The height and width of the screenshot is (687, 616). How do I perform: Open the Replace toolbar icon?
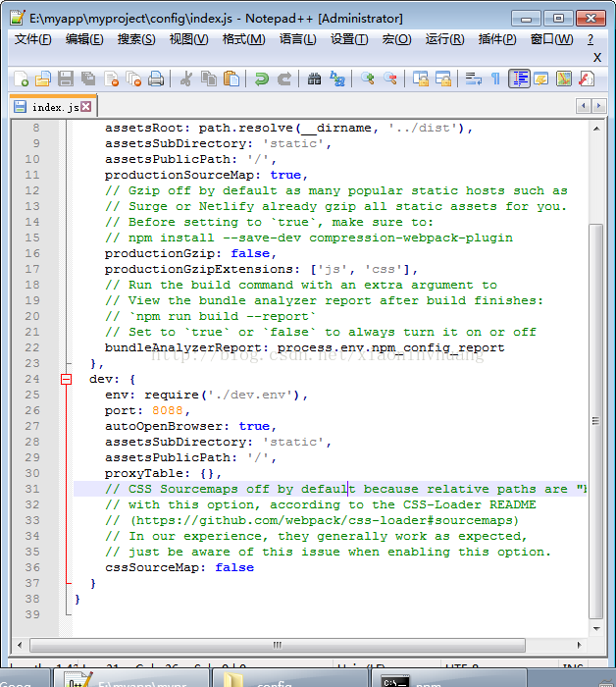[337, 79]
